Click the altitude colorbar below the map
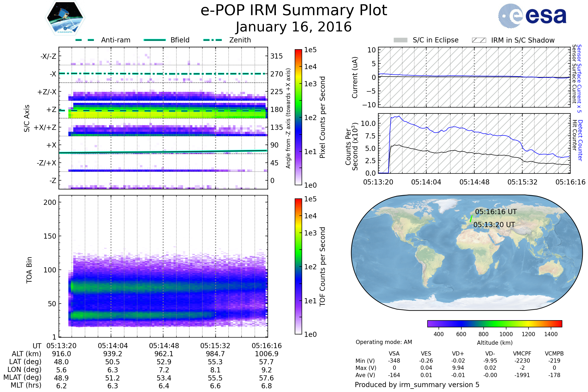 pyautogui.click(x=494, y=323)
